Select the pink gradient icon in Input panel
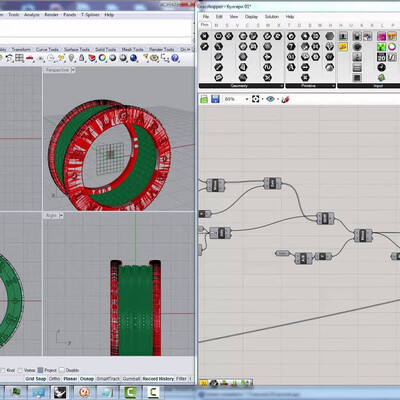 (x=381, y=36)
